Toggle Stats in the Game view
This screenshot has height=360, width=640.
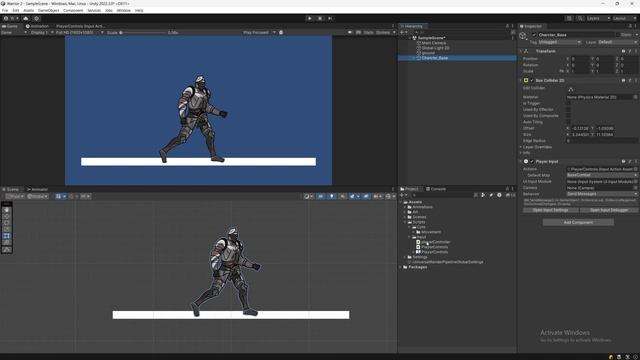(x=368, y=32)
